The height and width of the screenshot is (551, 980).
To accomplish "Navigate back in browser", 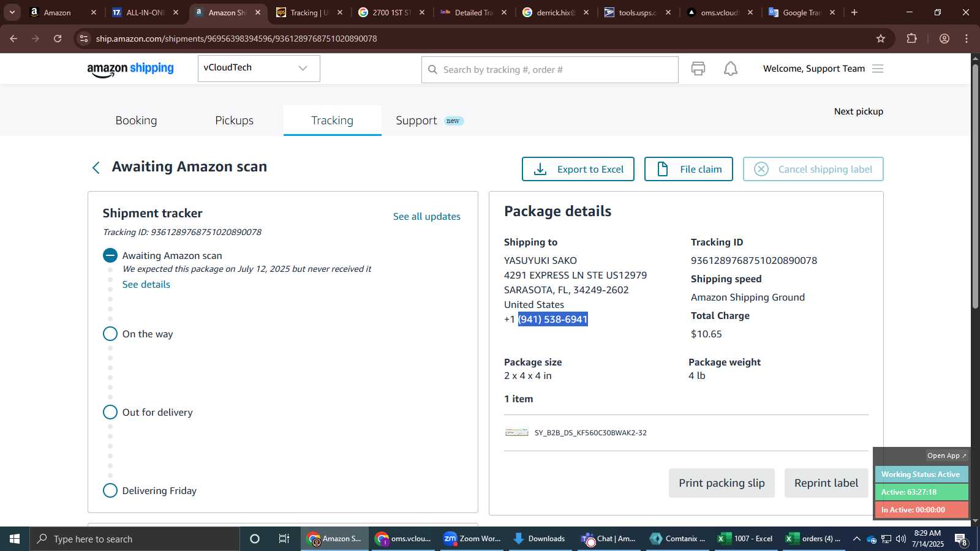I will coord(13,39).
